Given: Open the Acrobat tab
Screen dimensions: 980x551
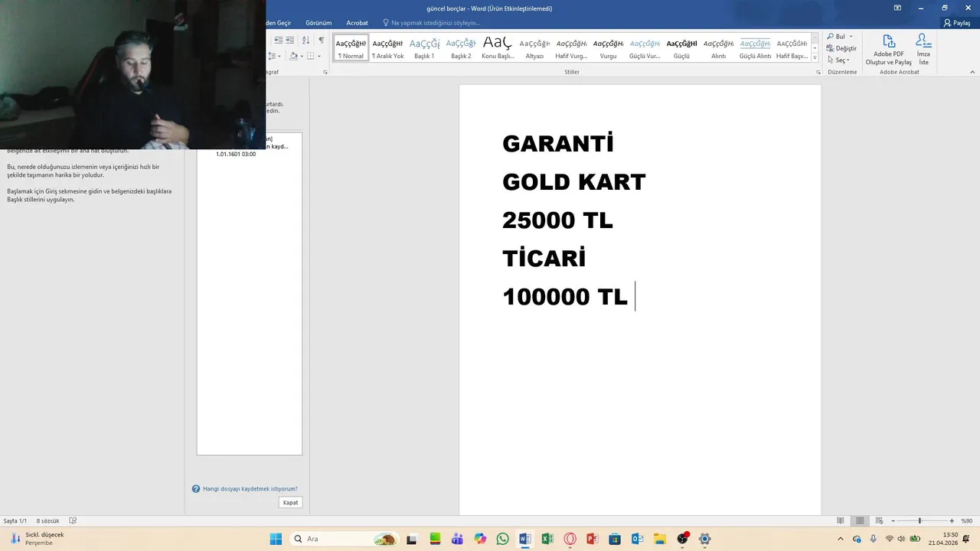Looking at the screenshot, I should (x=357, y=23).
